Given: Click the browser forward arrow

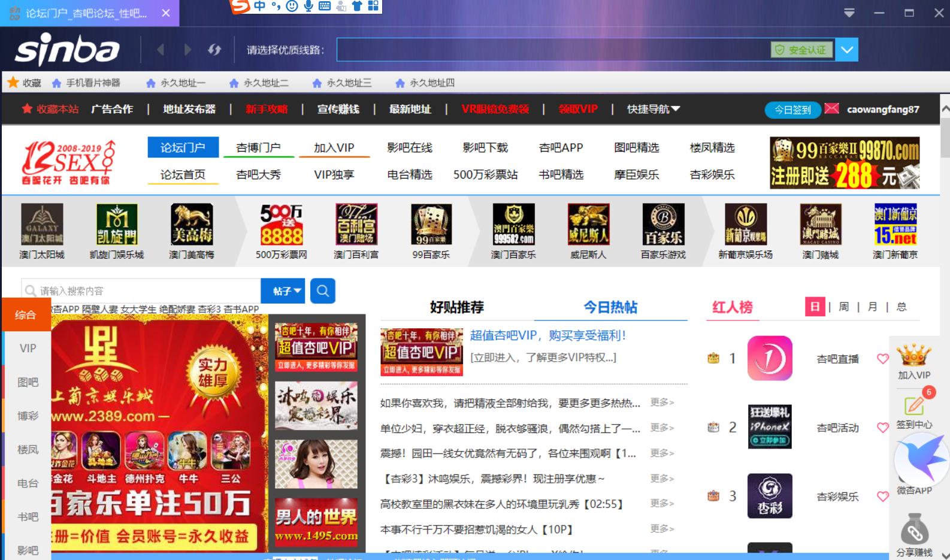Looking at the screenshot, I should pos(187,50).
